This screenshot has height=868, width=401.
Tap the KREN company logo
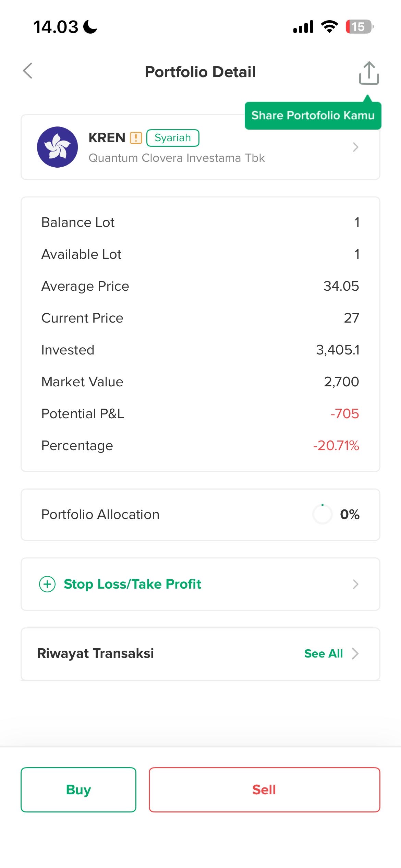(58, 147)
